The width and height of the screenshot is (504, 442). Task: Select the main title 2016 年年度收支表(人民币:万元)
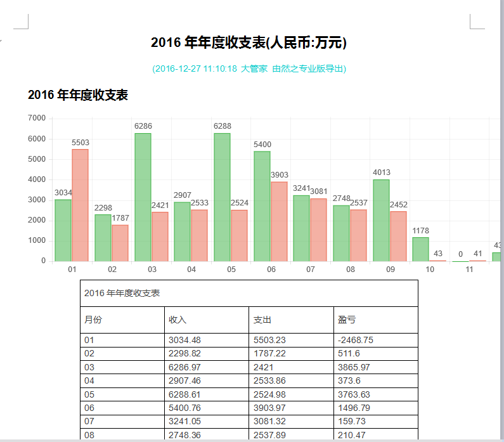tap(249, 42)
